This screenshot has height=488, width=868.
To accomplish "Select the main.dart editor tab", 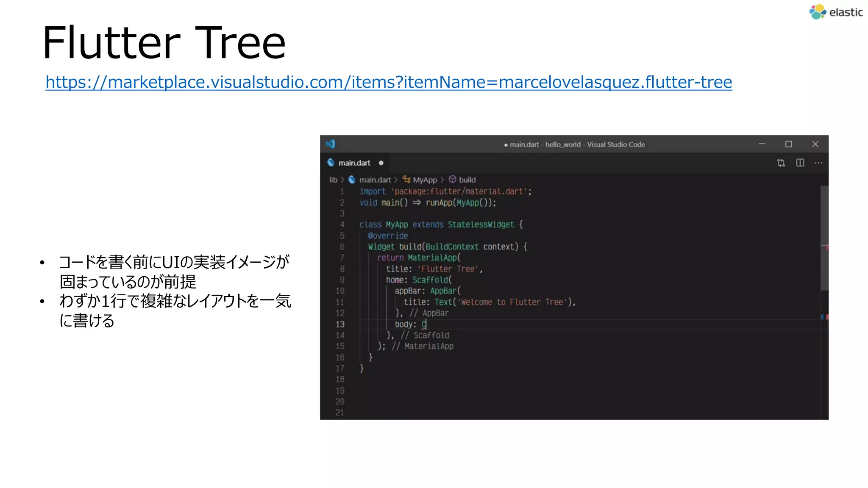I will (354, 163).
